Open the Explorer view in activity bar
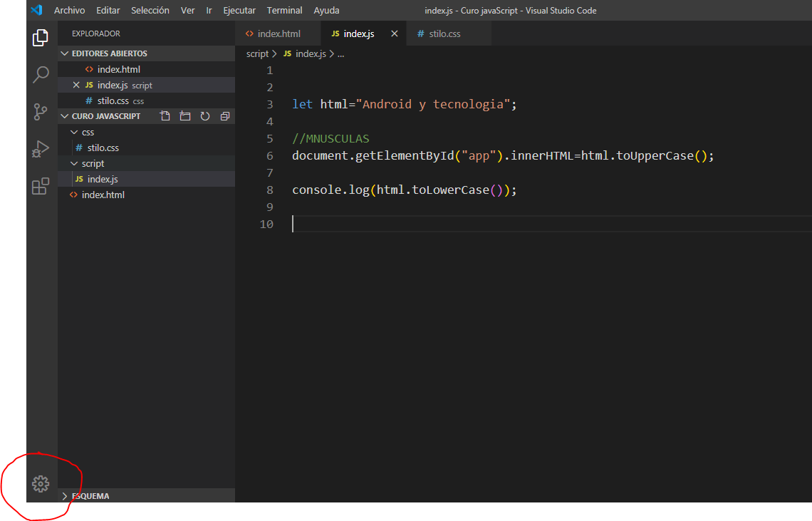This screenshot has width=812, height=521. [x=41, y=37]
